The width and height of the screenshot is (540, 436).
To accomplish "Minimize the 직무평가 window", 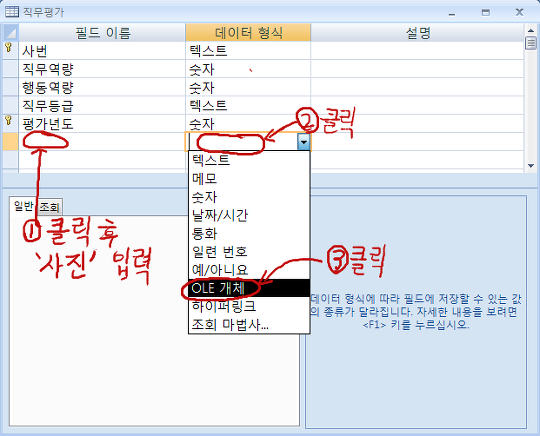I will click(x=452, y=13).
